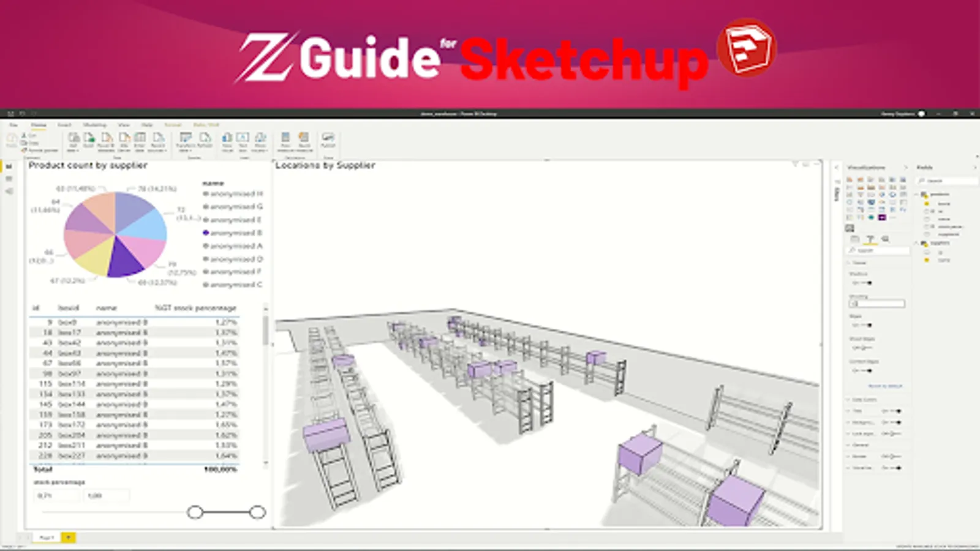
Task: Select the Treemap visualization
Action: [x=903, y=195]
